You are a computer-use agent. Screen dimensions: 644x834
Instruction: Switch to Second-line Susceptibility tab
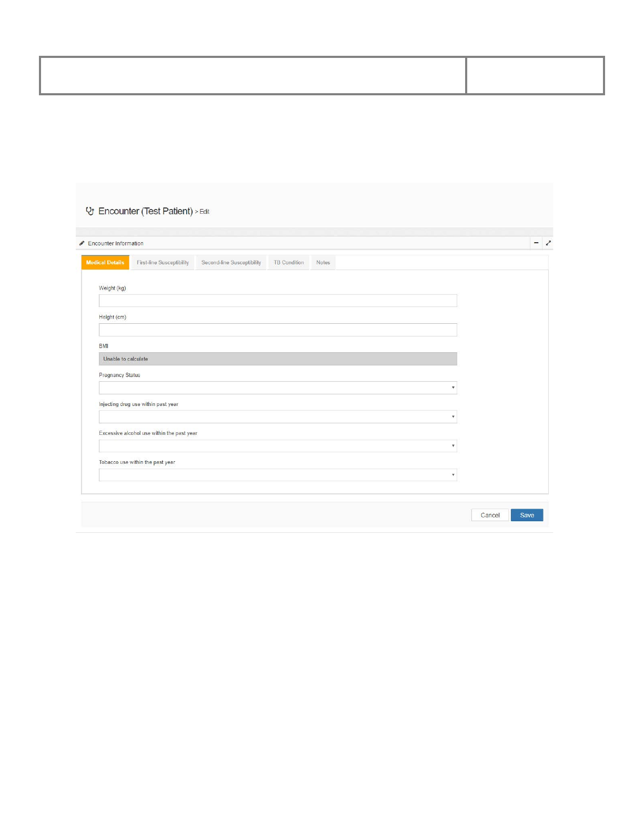(x=231, y=262)
